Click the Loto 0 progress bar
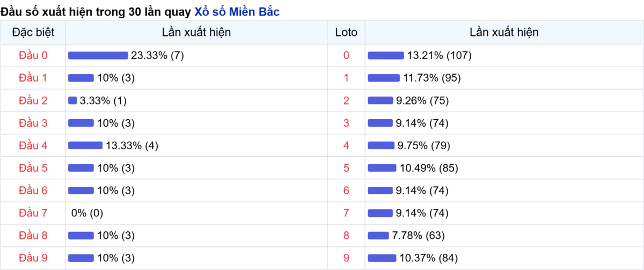 coord(386,55)
